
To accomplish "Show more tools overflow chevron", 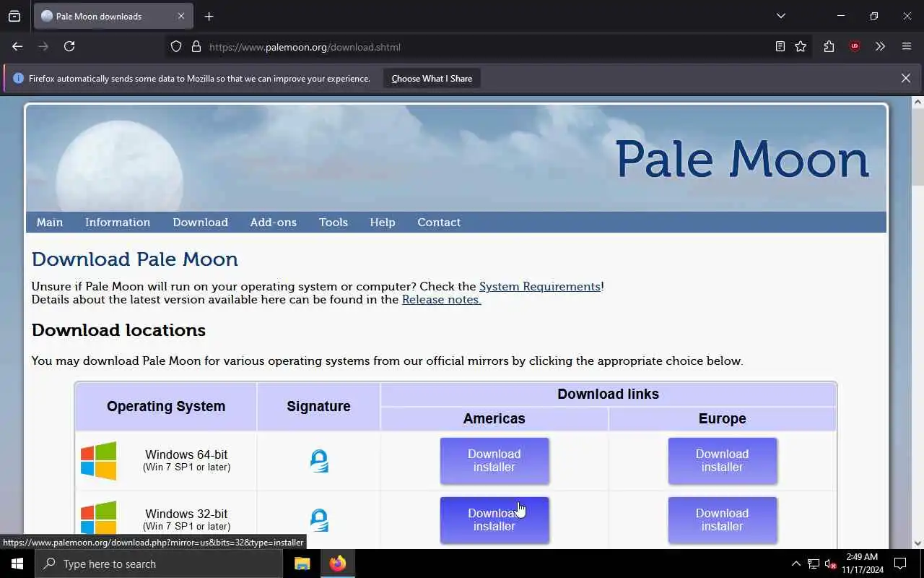I will [x=880, y=46].
